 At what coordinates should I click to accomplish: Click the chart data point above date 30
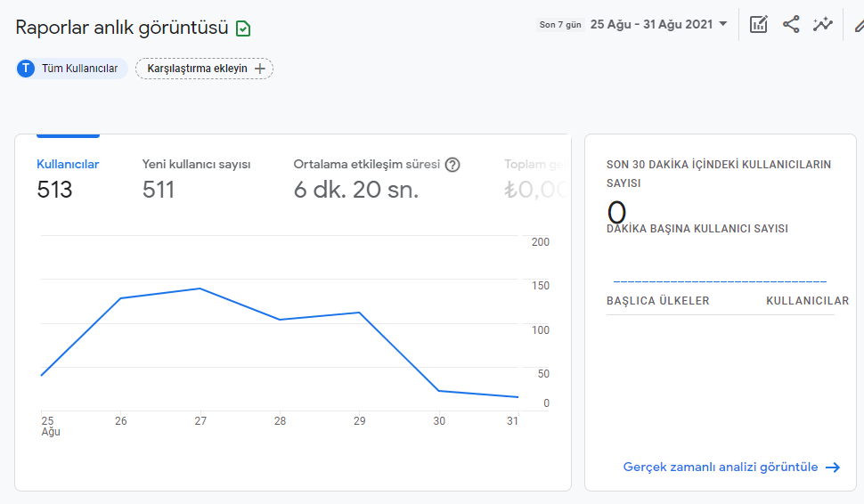pos(439,391)
